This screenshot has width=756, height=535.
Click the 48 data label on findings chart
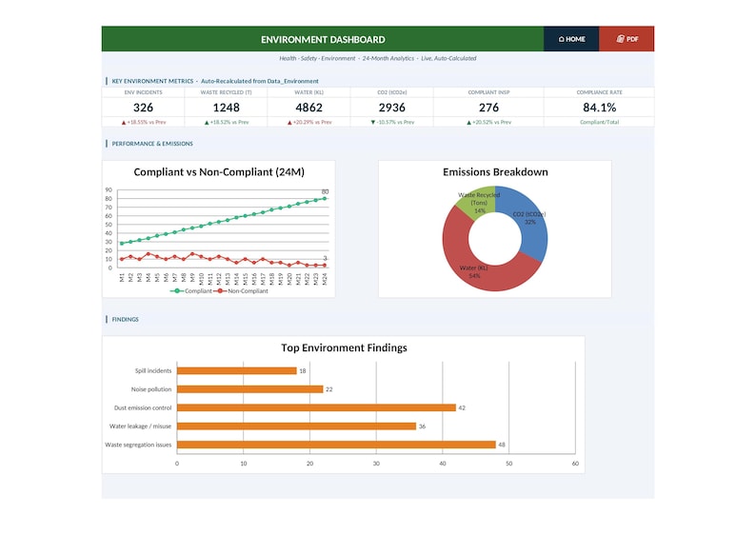click(x=502, y=445)
